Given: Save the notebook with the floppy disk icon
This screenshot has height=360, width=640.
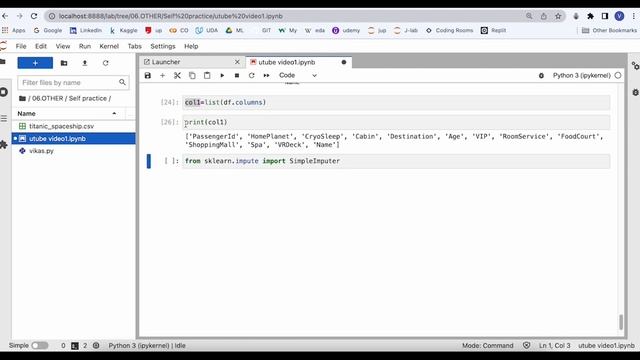Looking at the screenshot, I should 148,76.
